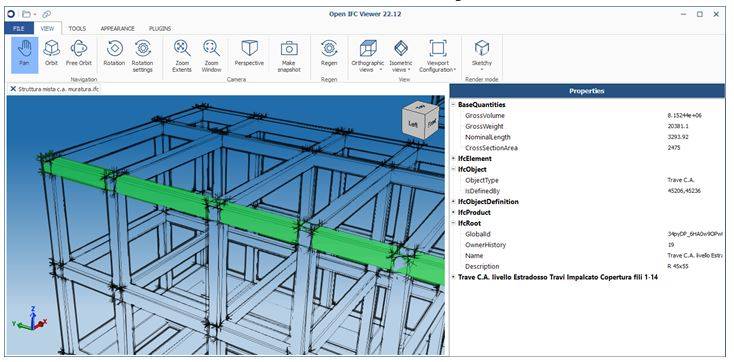734x362 pixels.
Task: Click the link icon in title bar
Action: coord(46,14)
